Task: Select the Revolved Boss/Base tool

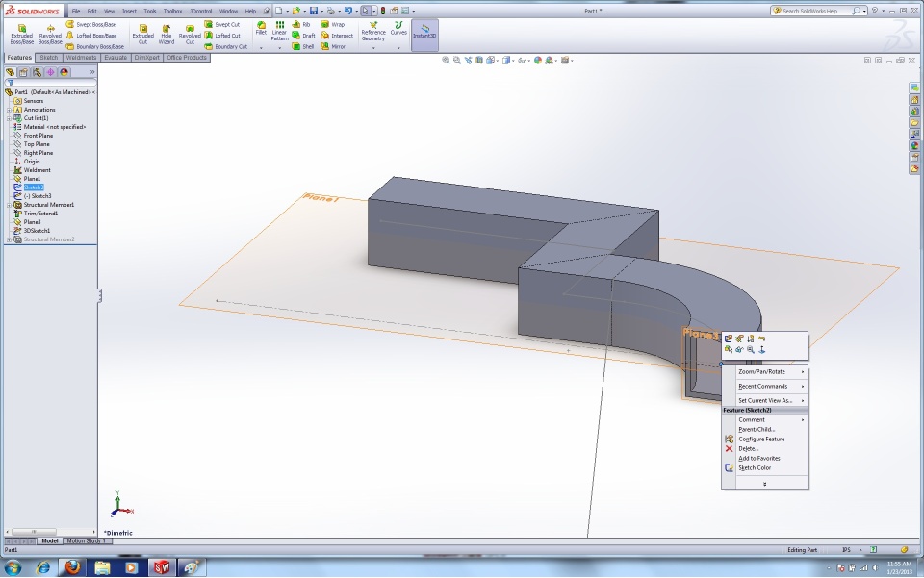Action: point(50,35)
